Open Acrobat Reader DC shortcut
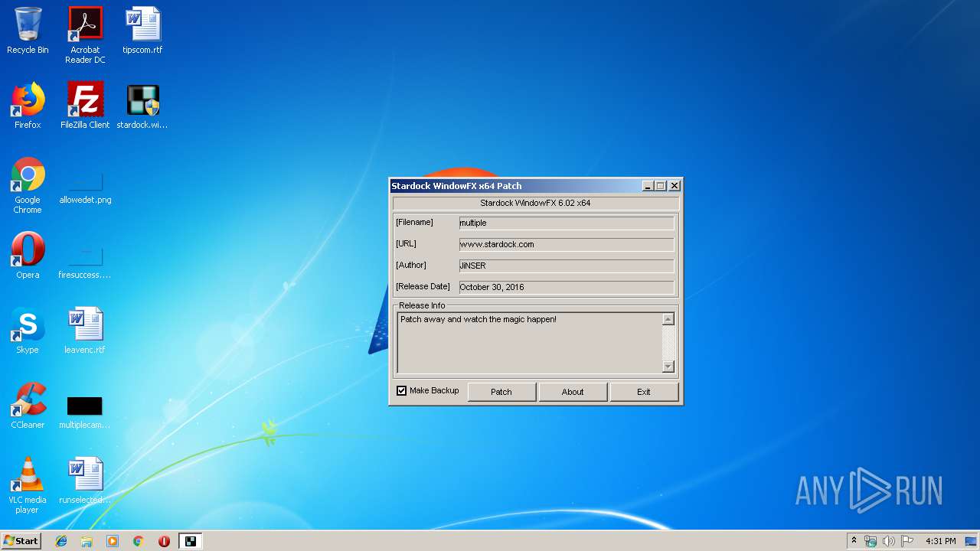 (85, 35)
